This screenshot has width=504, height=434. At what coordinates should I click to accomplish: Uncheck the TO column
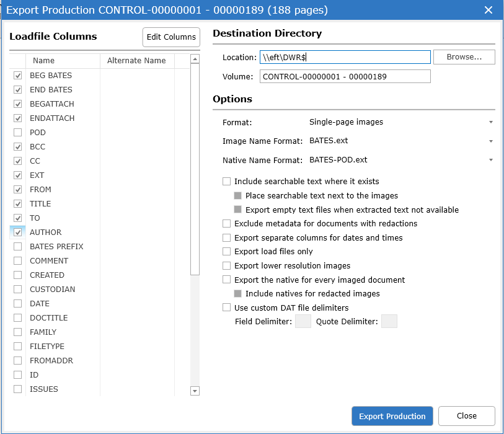point(18,218)
